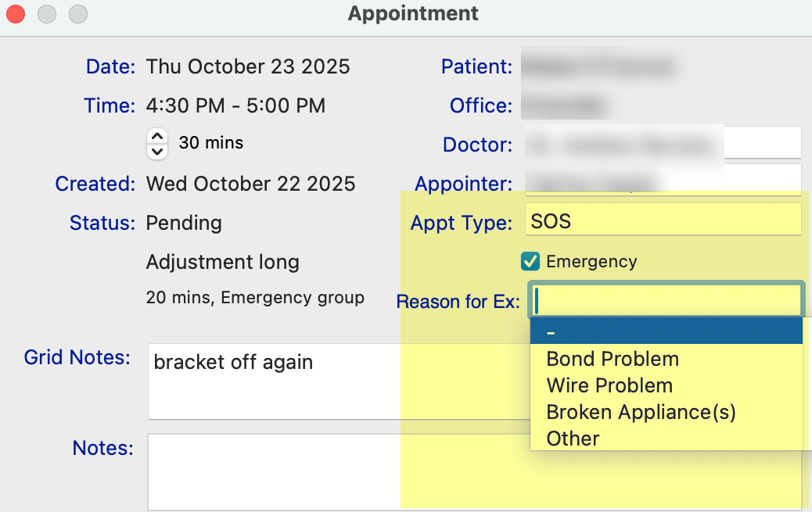This screenshot has width=812, height=512.
Task: Choose Other in the reason list
Action: 573,439
